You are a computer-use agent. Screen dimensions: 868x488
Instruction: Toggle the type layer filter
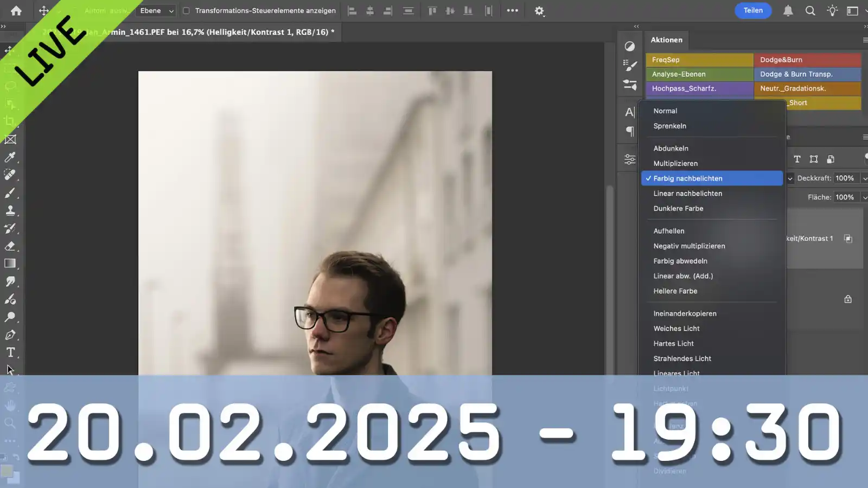point(797,159)
